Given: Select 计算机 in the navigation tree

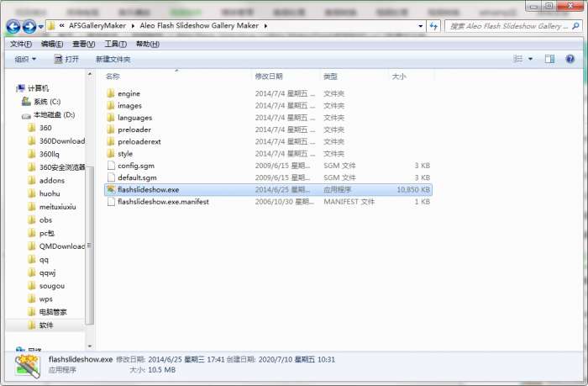Looking at the screenshot, I should 38,88.
